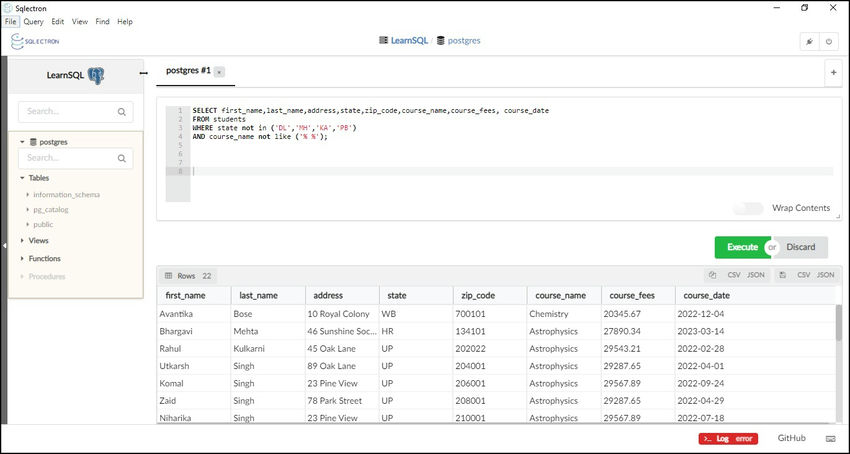Click the magnifier in the postgres items search box

(121, 158)
